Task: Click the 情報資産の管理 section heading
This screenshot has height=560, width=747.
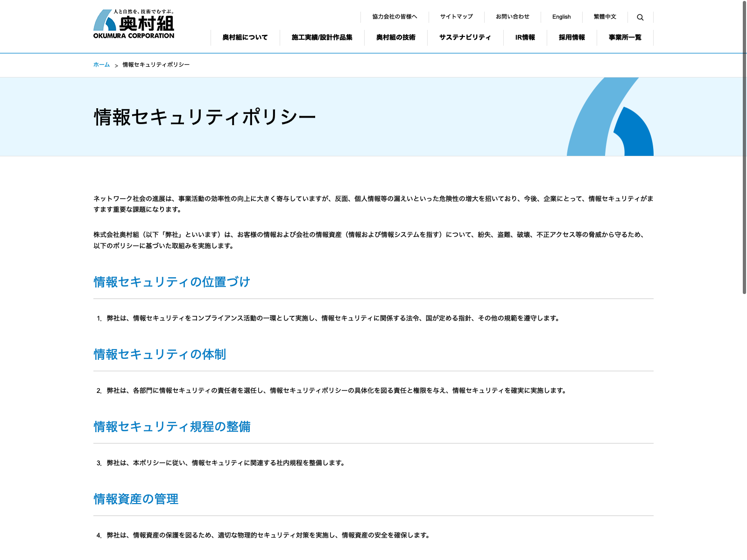Action: click(136, 499)
